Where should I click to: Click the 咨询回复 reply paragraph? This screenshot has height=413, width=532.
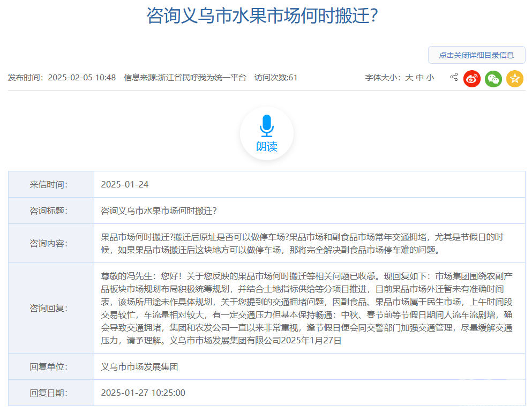[x=306, y=308]
